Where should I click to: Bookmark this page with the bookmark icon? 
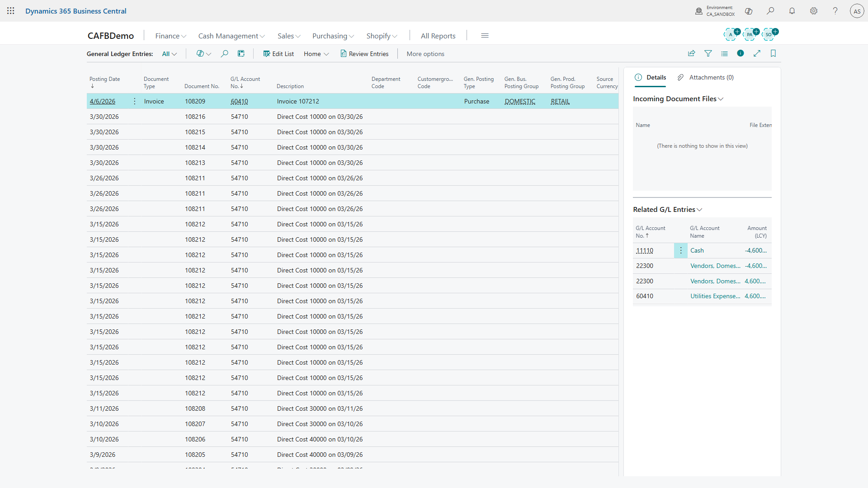pos(773,53)
